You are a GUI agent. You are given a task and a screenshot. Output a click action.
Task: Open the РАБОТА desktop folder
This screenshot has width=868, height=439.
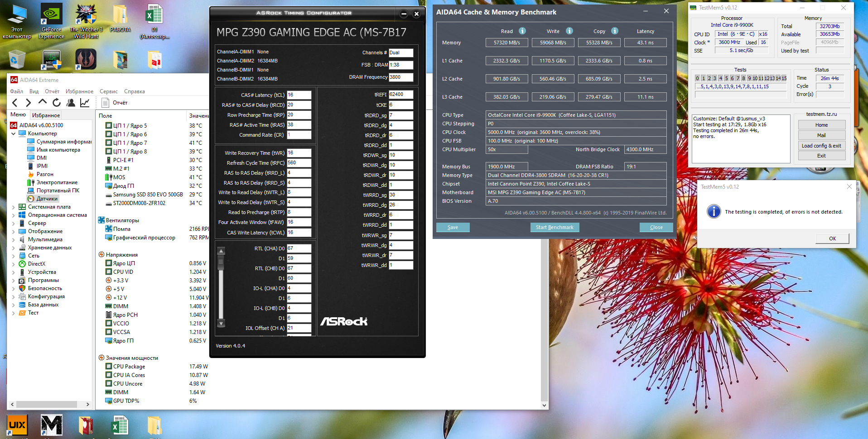[120, 19]
